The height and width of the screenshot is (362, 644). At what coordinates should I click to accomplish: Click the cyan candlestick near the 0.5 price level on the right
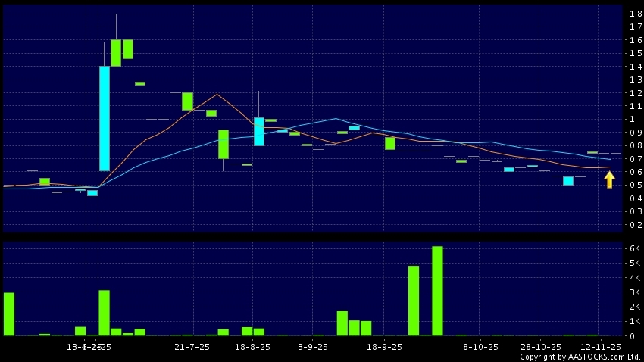click(x=568, y=181)
